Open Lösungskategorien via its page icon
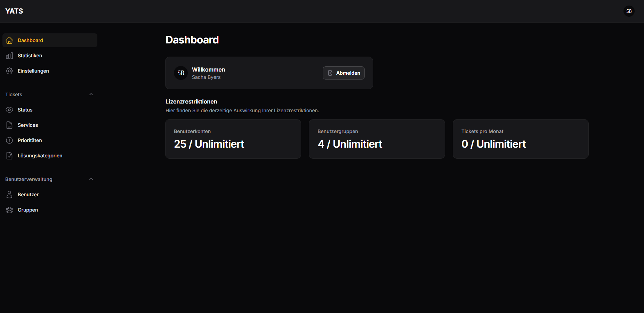Image resolution: width=644 pixels, height=313 pixels. [x=9, y=155]
